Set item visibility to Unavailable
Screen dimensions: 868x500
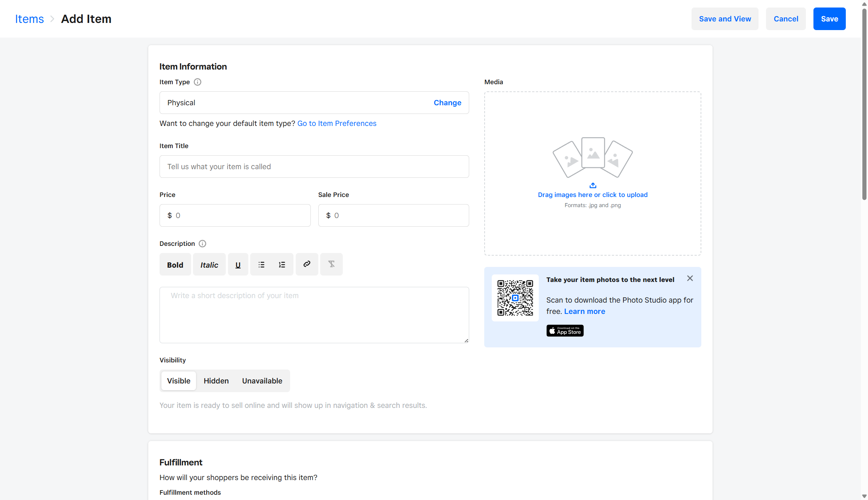click(262, 380)
